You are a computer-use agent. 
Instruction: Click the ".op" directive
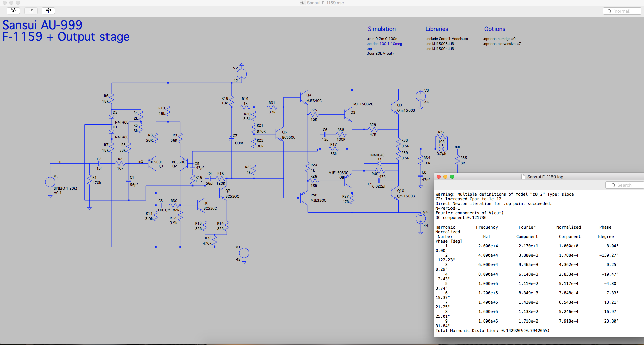[x=369, y=49]
